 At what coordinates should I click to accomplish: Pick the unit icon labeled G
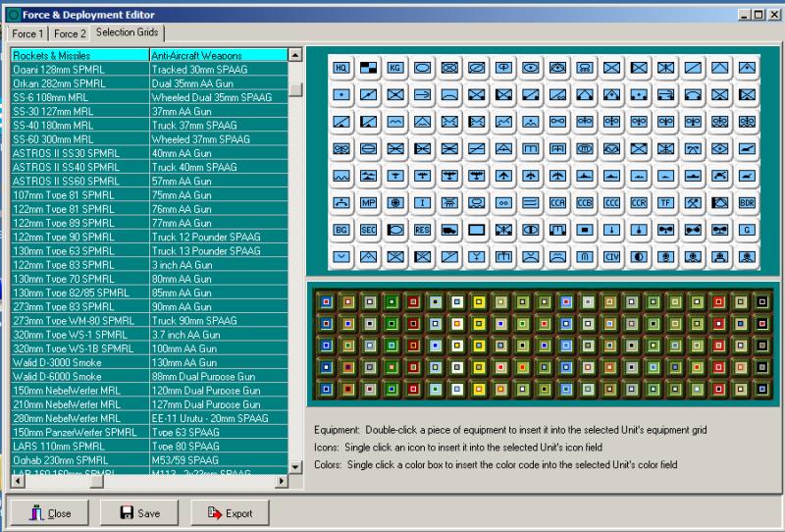pyautogui.click(x=747, y=230)
